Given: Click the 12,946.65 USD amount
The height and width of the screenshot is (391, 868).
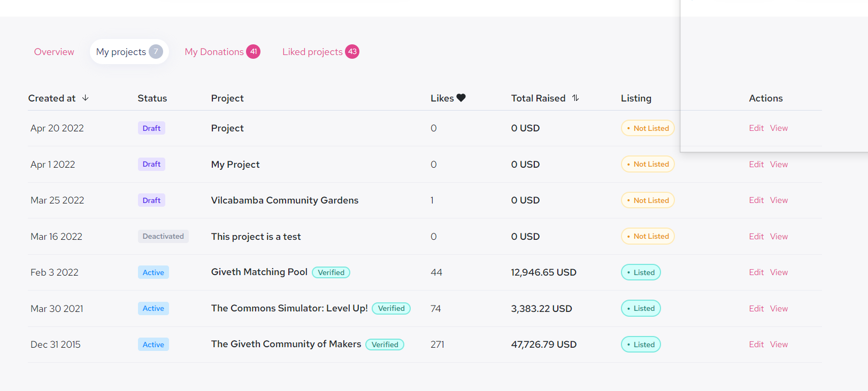Looking at the screenshot, I should coord(543,272).
